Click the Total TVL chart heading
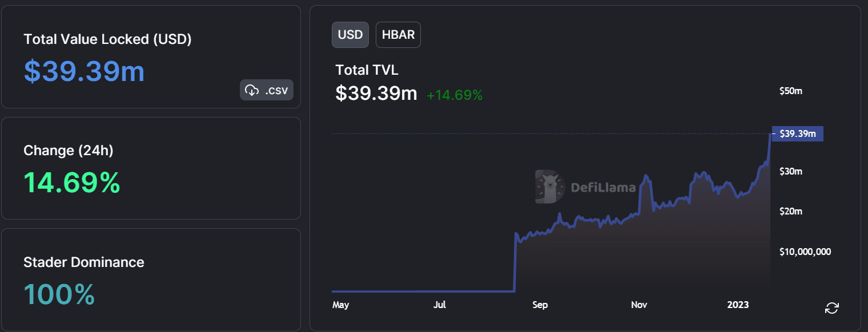This screenshot has width=868, height=332. (x=367, y=70)
